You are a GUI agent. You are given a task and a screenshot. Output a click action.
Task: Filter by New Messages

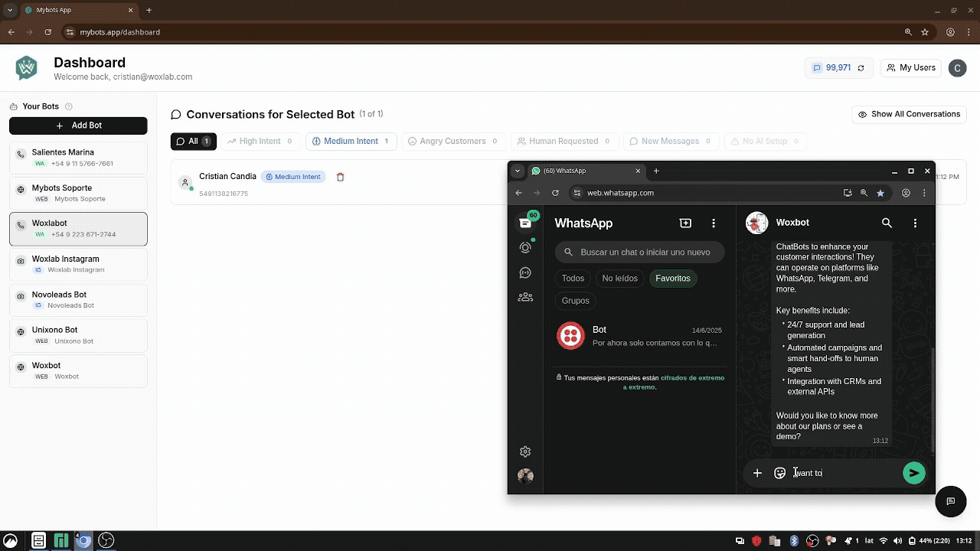point(670,142)
